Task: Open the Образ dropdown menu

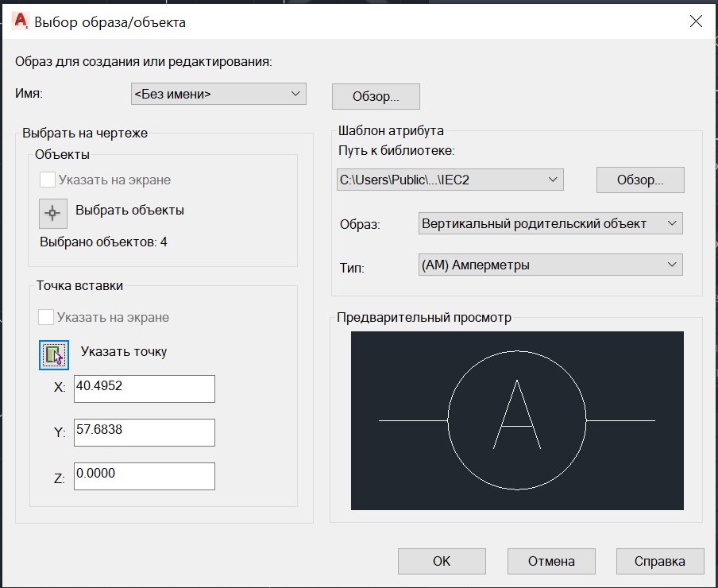Action: 550,223
